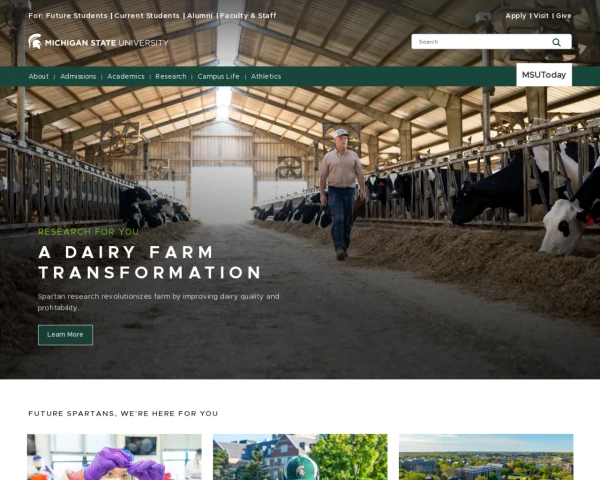Viewport: 600px width, 480px height.
Task: Open the Current Students link
Action: pos(147,16)
